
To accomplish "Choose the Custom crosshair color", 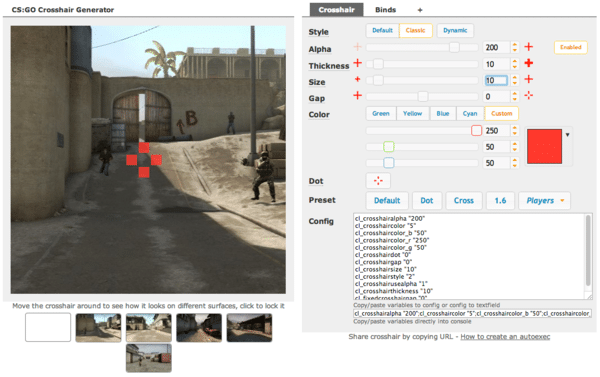I will click(x=502, y=113).
